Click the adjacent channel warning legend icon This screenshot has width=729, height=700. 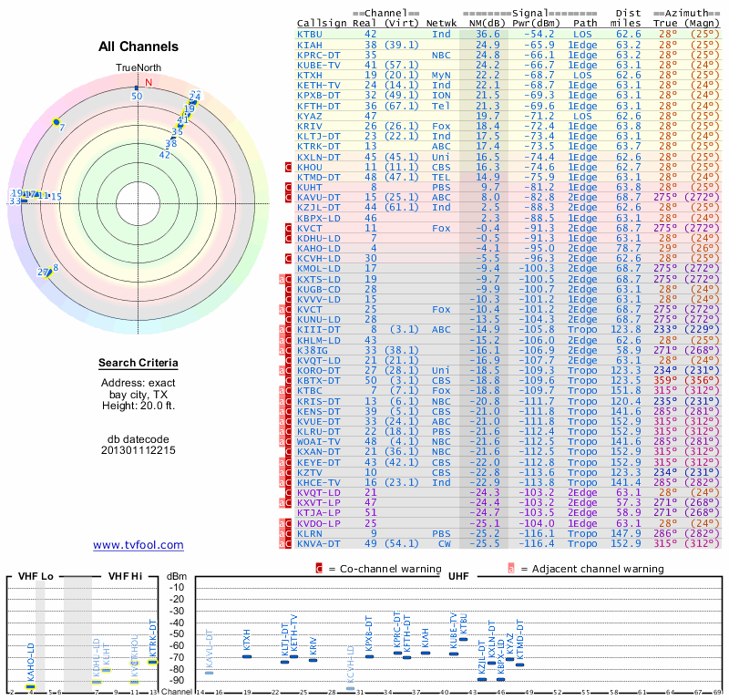point(511,569)
